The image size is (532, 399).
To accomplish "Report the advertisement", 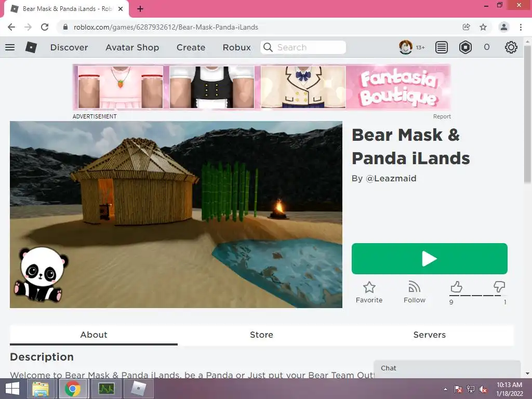I will [x=442, y=116].
